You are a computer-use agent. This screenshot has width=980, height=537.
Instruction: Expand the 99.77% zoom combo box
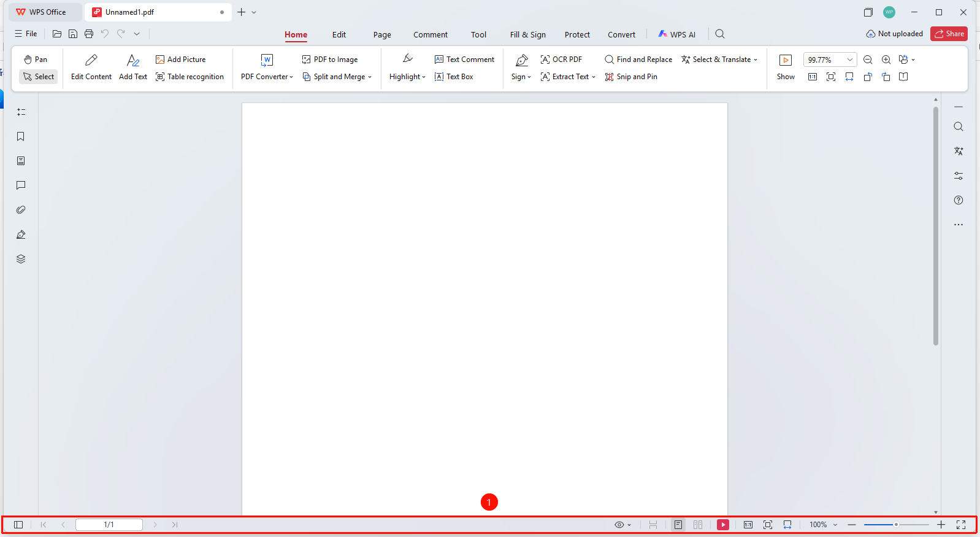850,60
